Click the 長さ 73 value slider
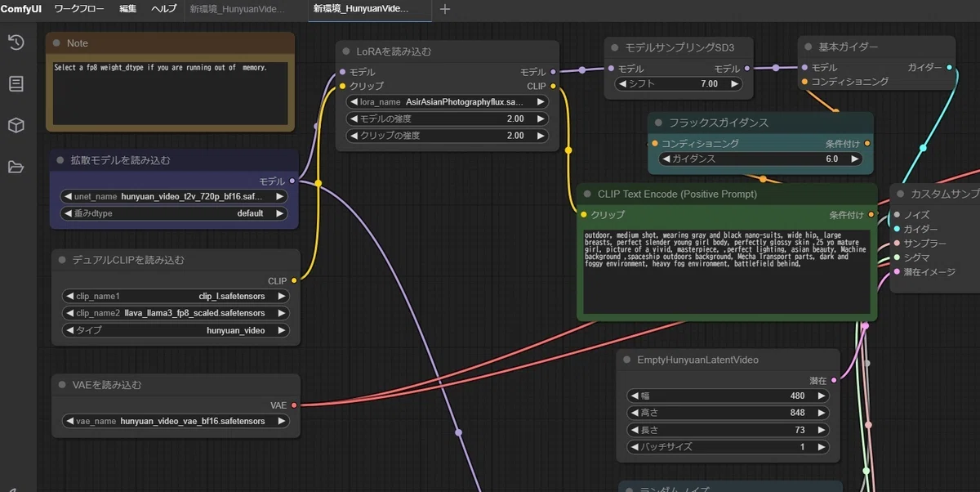The height and width of the screenshot is (492, 980). click(x=728, y=430)
